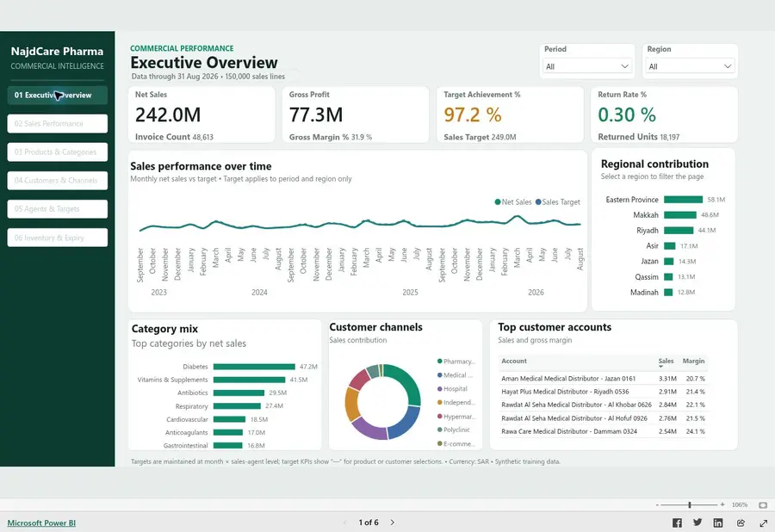Screen dimensions: 775x532
Task: Select Jazan region bar
Action: (669, 262)
